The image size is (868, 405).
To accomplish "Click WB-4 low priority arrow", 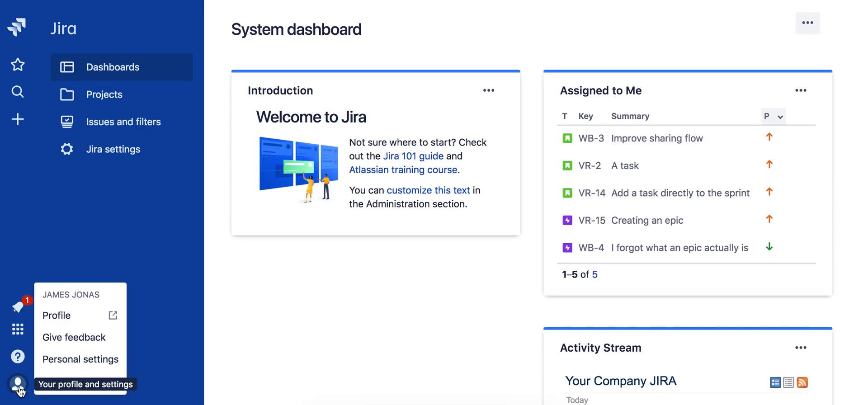I will [x=769, y=247].
